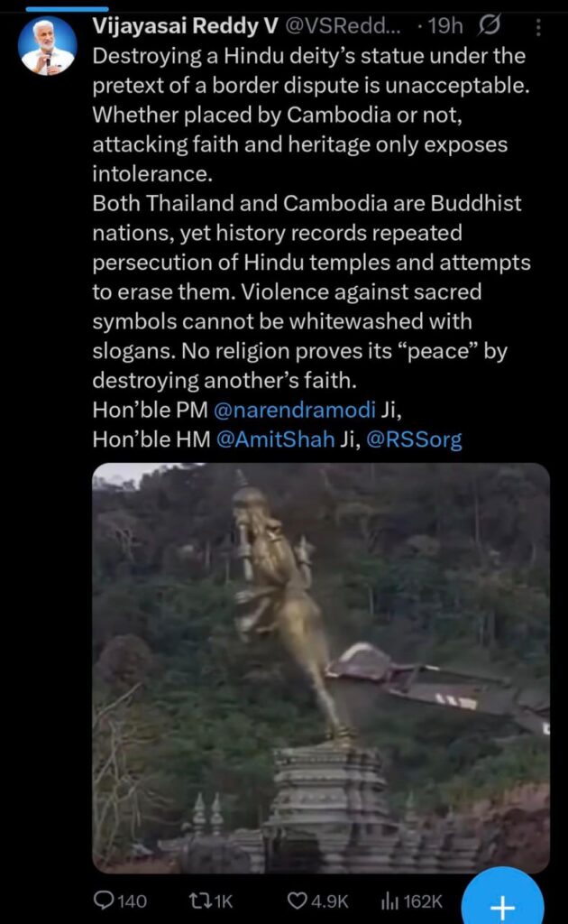
Task: Open post by clicking tweet body text
Action: [x=311, y=218]
